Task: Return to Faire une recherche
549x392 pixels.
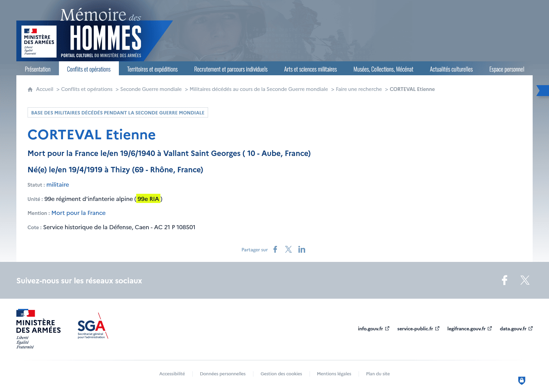Action: [x=359, y=89]
